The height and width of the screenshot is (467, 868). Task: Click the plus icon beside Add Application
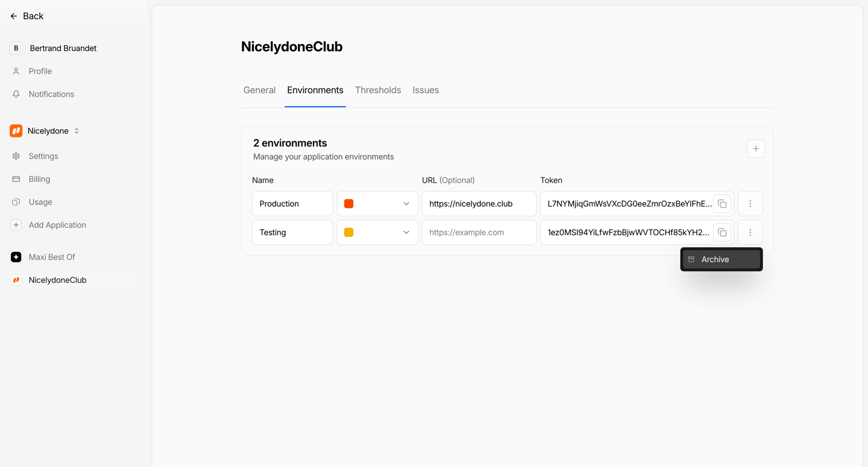point(16,225)
